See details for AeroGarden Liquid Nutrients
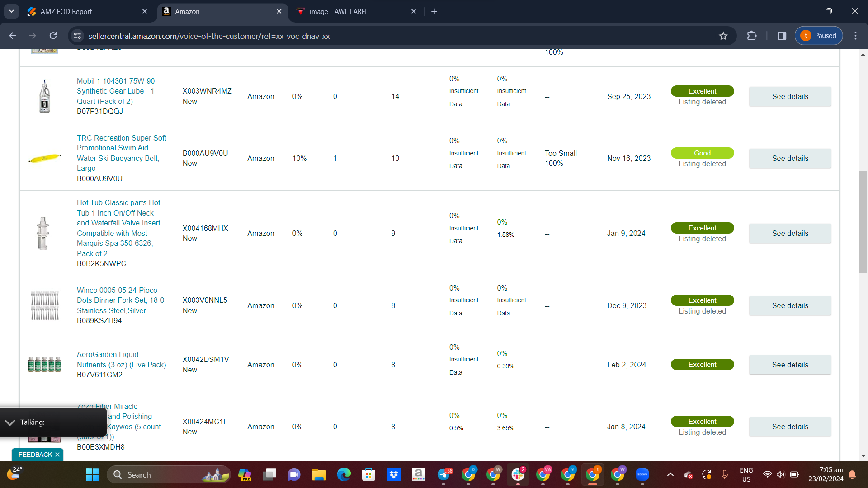The image size is (868, 488). tap(790, 365)
